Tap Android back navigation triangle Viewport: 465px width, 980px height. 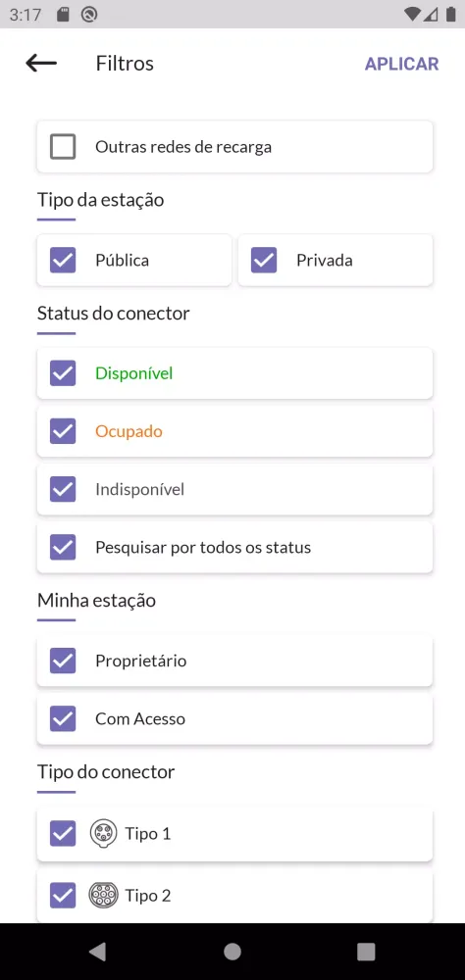pyautogui.click(x=98, y=952)
